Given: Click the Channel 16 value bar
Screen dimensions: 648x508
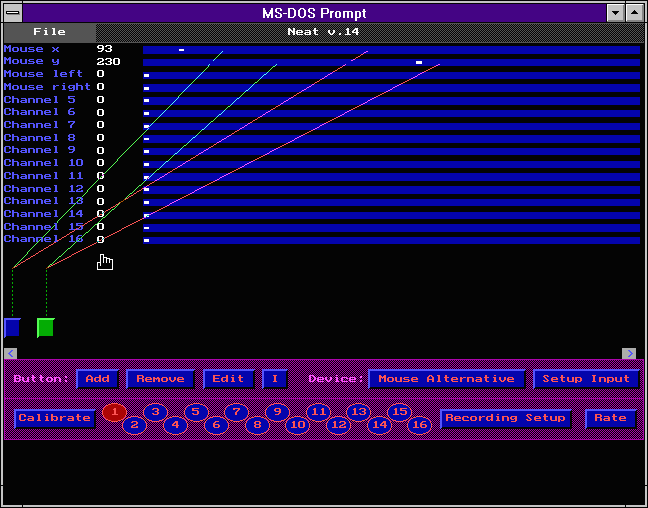Looking at the screenshot, I should [391, 241].
